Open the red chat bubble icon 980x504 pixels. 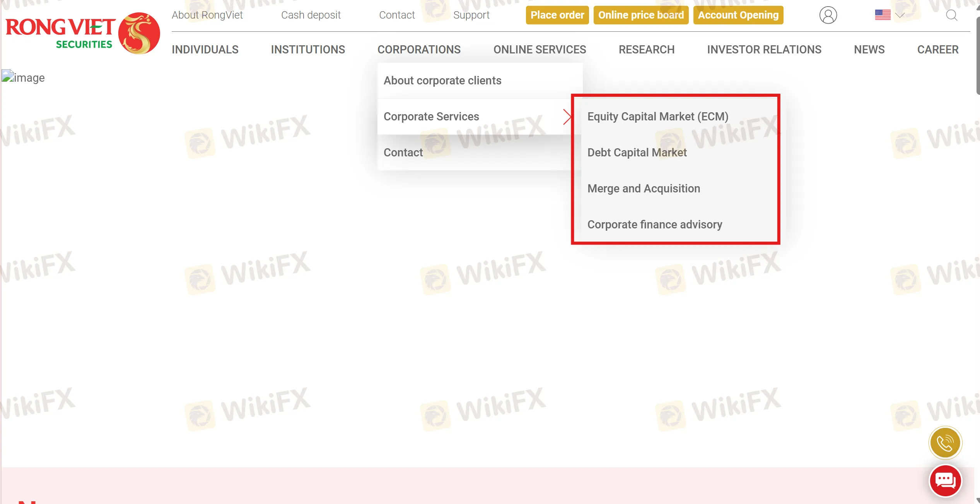[x=945, y=481]
